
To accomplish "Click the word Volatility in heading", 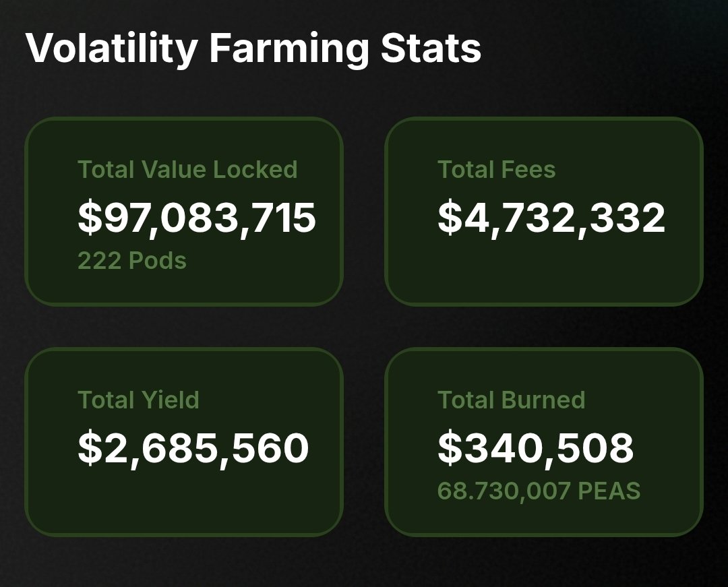I will click(112, 49).
